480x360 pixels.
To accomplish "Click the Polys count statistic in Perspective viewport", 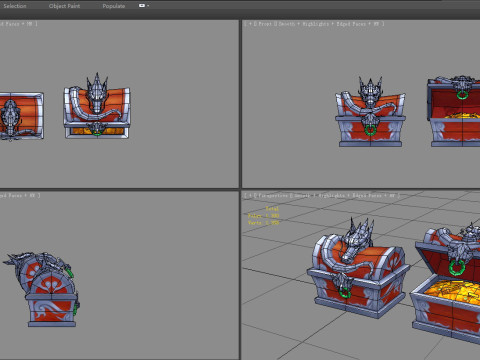I will click(263, 216).
